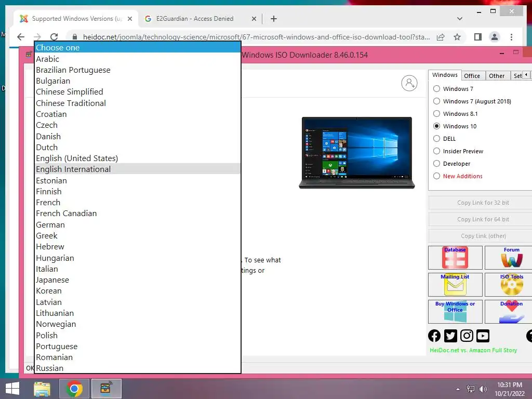
Task: Select Developer radio button
Action: (436, 164)
